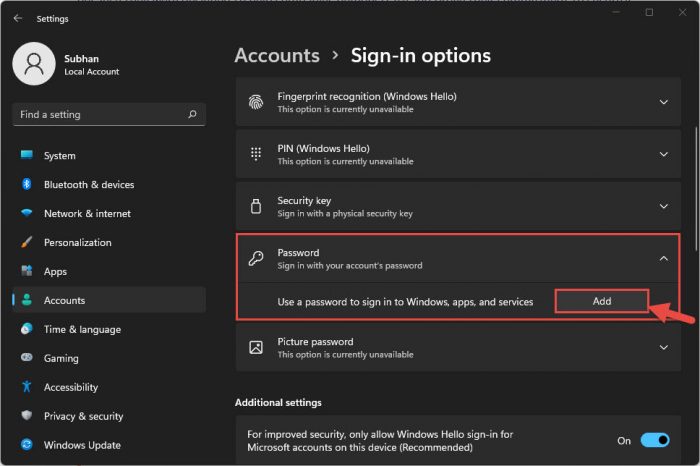This screenshot has height=466, width=700.
Task: Click the Find a setting search box
Action: (x=109, y=114)
